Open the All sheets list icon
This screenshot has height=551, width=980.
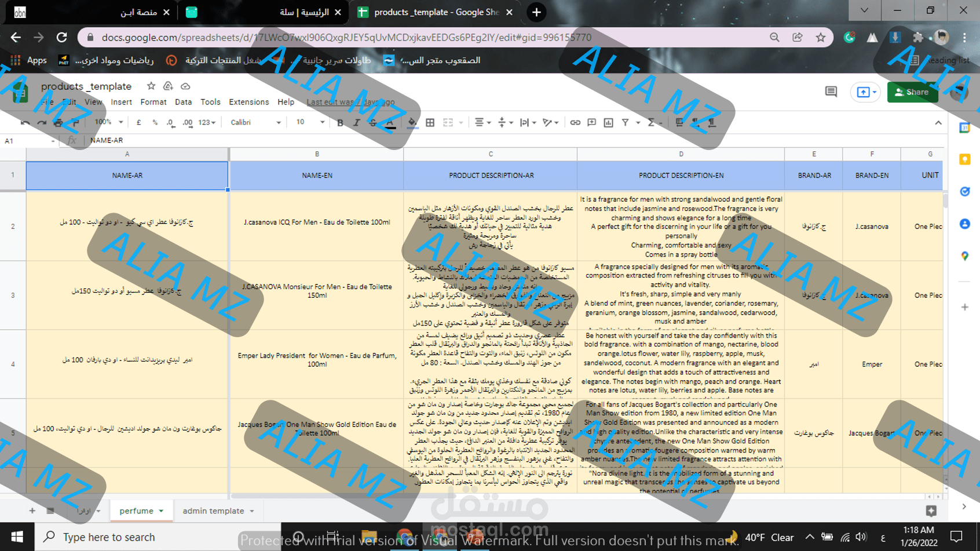(50, 511)
